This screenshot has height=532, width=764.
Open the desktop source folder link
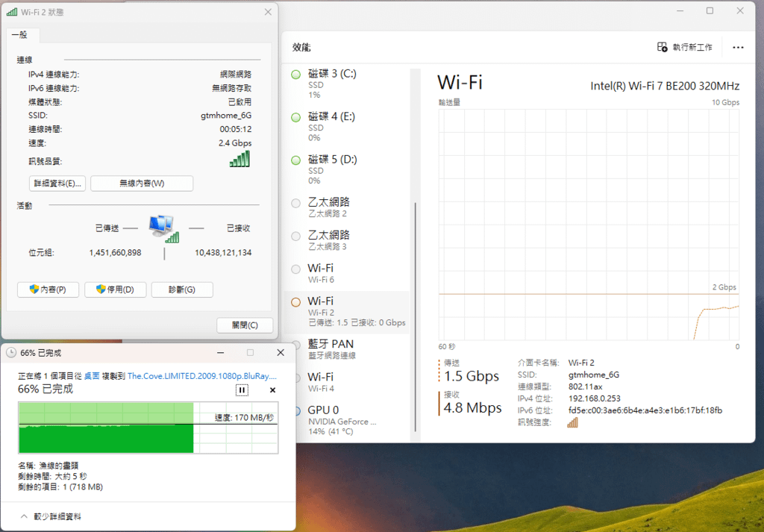tap(92, 376)
